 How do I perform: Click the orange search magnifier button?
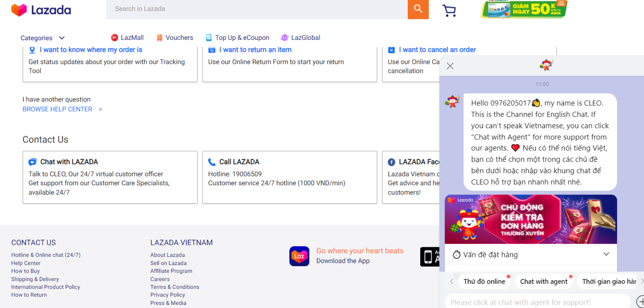coord(418,9)
